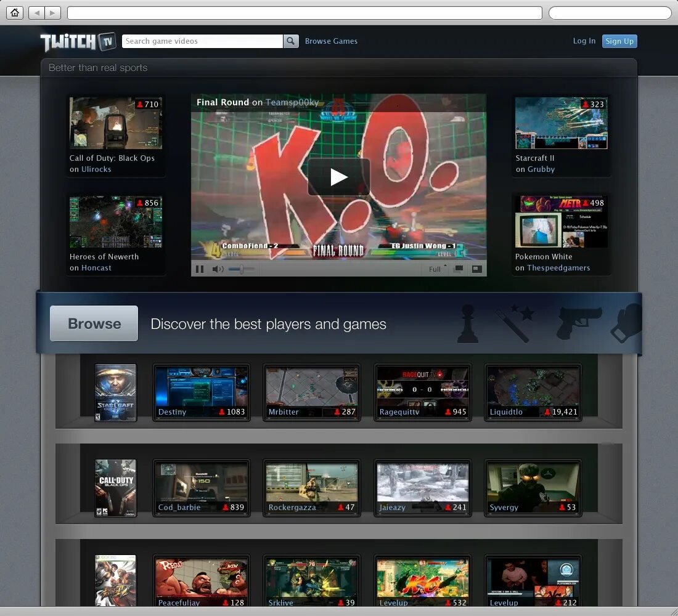Open the Grubby channel link
Image resolution: width=678 pixels, height=616 pixels.
tap(541, 169)
